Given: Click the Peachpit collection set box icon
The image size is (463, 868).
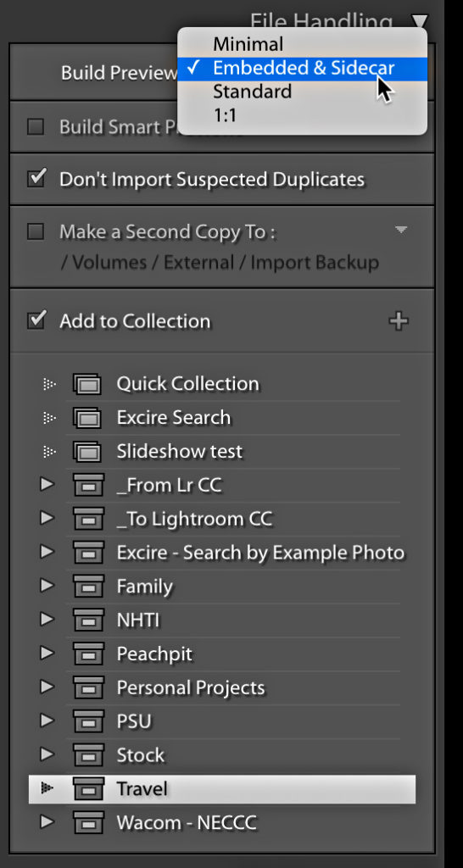Looking at the screenshot, I should click(x=88, y=654).
